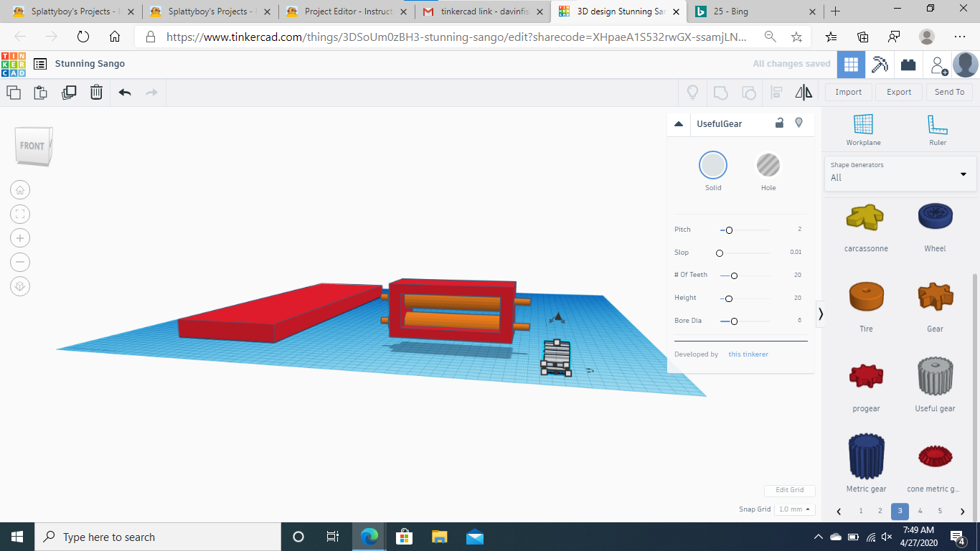This screenshot has width=980, height=551.
Task: Click the Duplicate and repeat icon
Action: click(x=69, y=92)
